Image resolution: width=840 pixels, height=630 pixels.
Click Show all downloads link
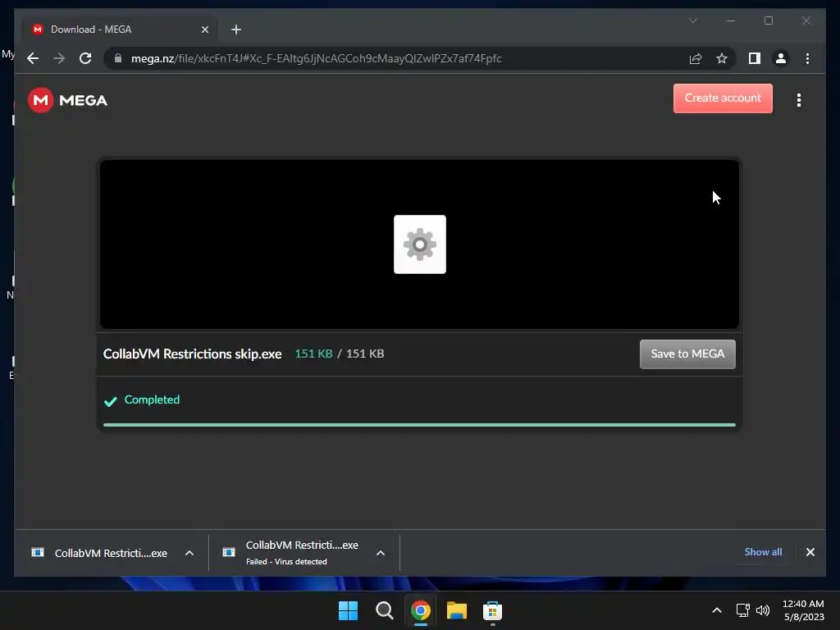click(x=763, y=552)
